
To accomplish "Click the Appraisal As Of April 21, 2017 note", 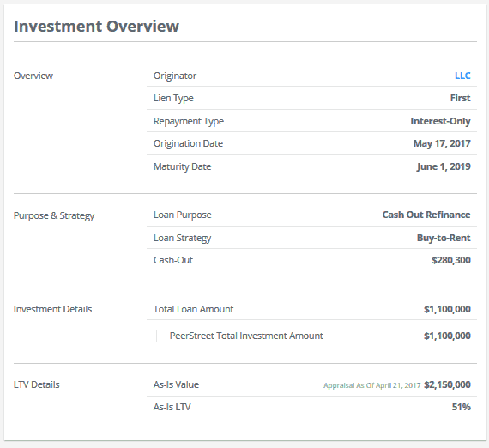I will click(x=372, y=385).
